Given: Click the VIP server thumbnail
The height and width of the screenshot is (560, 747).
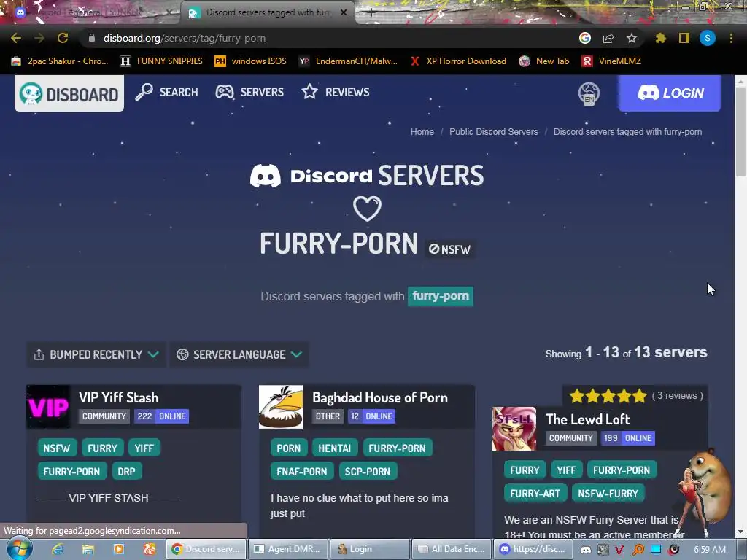Looking at the screenshot, I should pyautogui.click(x=48, y=407).
